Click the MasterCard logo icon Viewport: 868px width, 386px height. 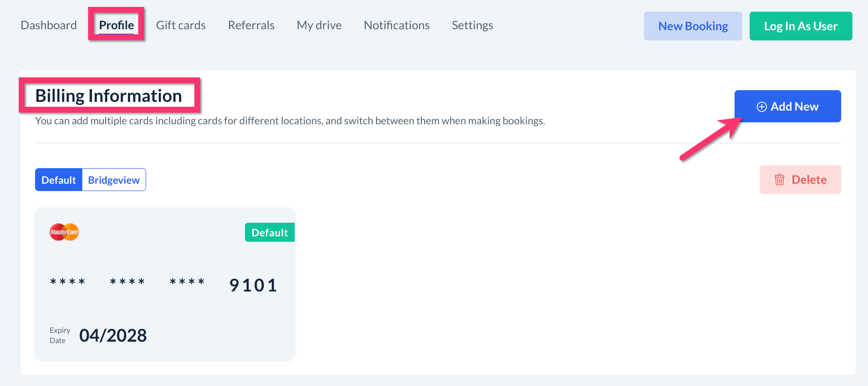pyautogui.click(x=64, y=232)
